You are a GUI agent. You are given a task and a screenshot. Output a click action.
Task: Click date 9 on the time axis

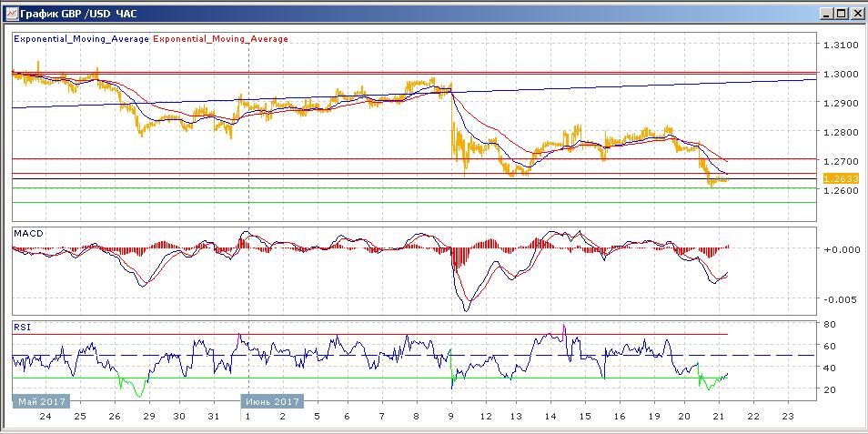[451, 415]
